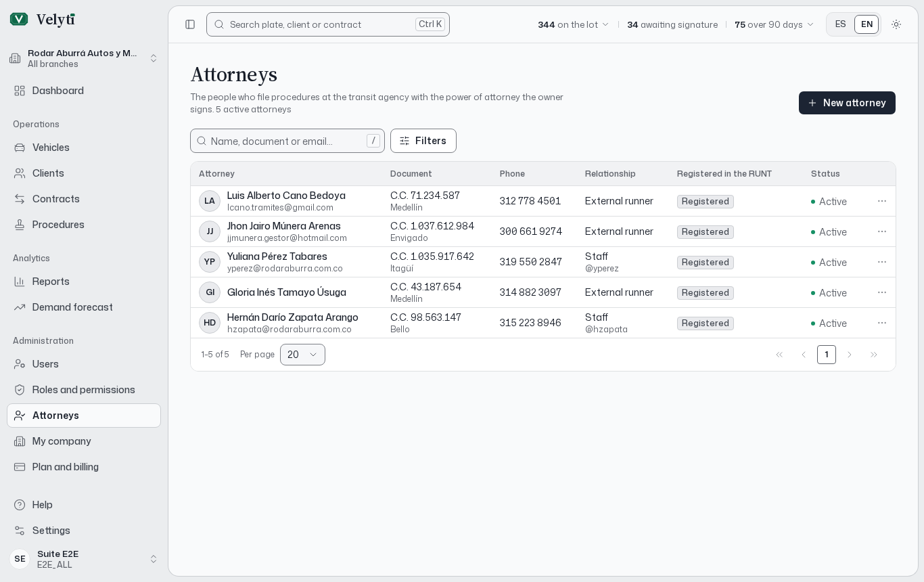Open Plan and billing page
The height and width of the screenshot is (582, 924).
pyautogui.click(x=84, y=467)
